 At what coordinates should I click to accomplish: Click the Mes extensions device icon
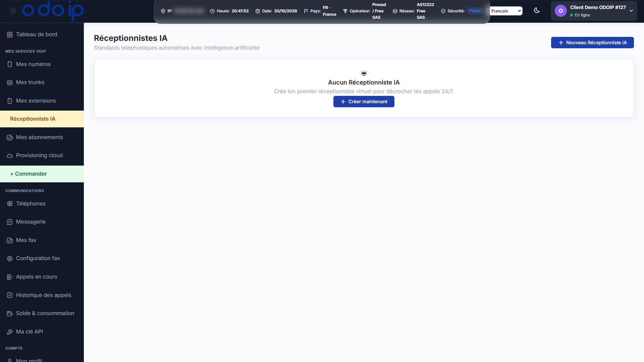[10, 101]
